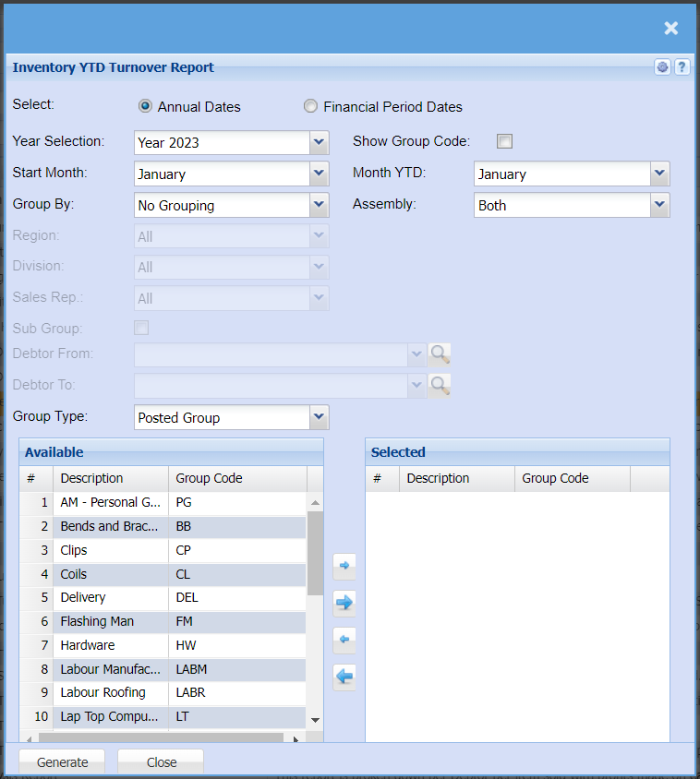Expand the Sales Rep dropdown arrow
The image size is (700, 779).
click(x=319, y=298)
